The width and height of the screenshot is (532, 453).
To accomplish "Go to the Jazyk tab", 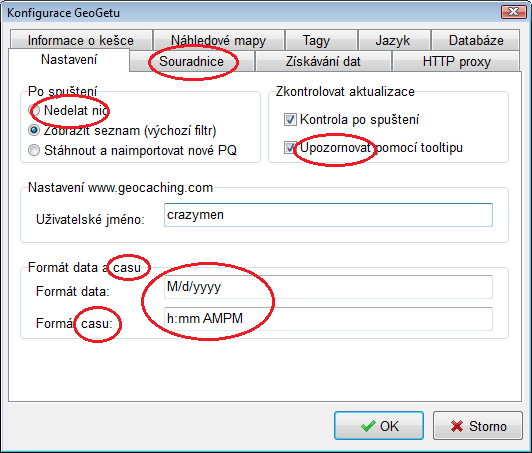I will click(394, 40).
